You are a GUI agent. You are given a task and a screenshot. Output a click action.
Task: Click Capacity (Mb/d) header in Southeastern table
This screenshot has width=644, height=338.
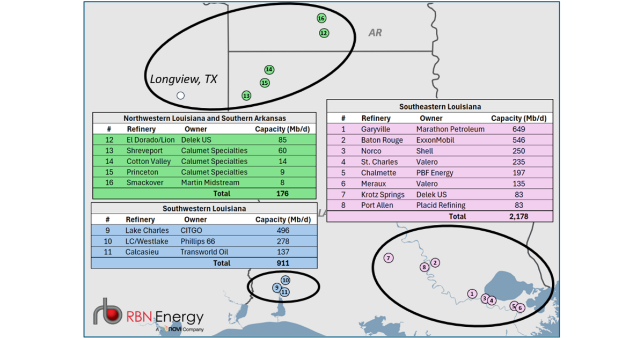pyautogui.click(x=519, y=118)
